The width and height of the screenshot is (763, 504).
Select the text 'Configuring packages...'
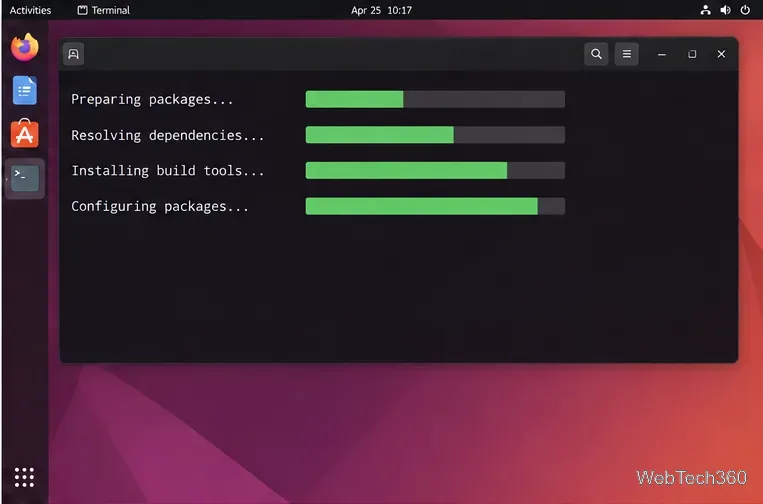tap(160, 207)
